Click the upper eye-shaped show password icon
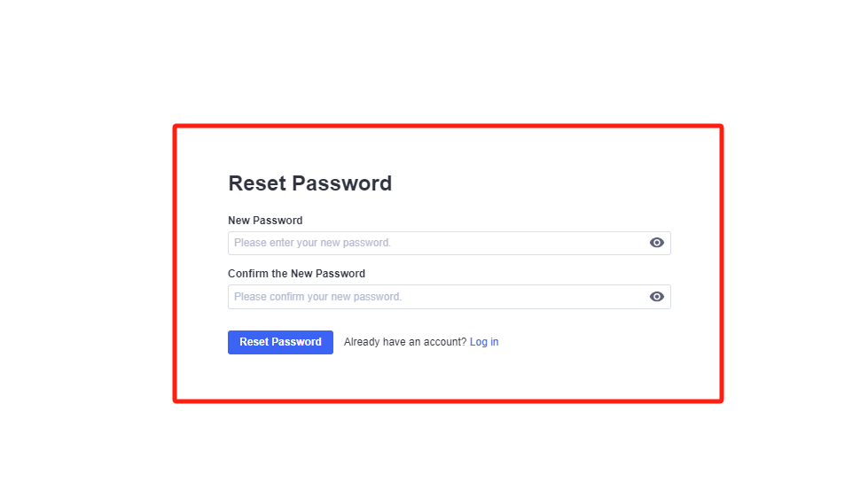The width and height of the screenshot is (868, 482). coord(656,243)
